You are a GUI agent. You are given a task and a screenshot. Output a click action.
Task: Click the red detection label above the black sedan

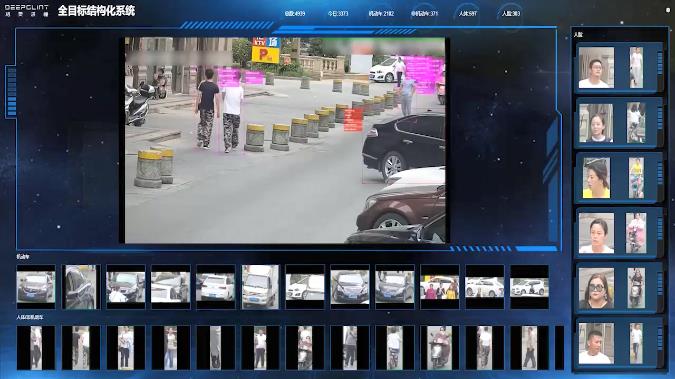pyautogui.click(x=353, y=120)
